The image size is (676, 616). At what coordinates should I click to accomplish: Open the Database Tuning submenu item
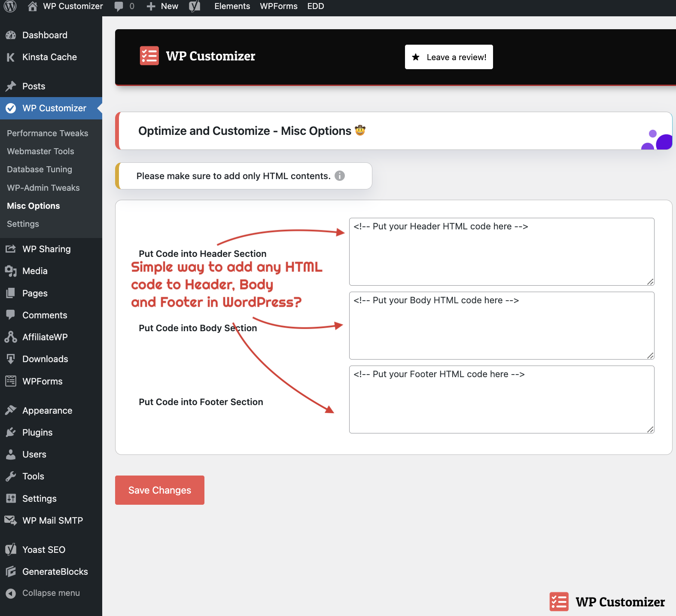point(40,169)
